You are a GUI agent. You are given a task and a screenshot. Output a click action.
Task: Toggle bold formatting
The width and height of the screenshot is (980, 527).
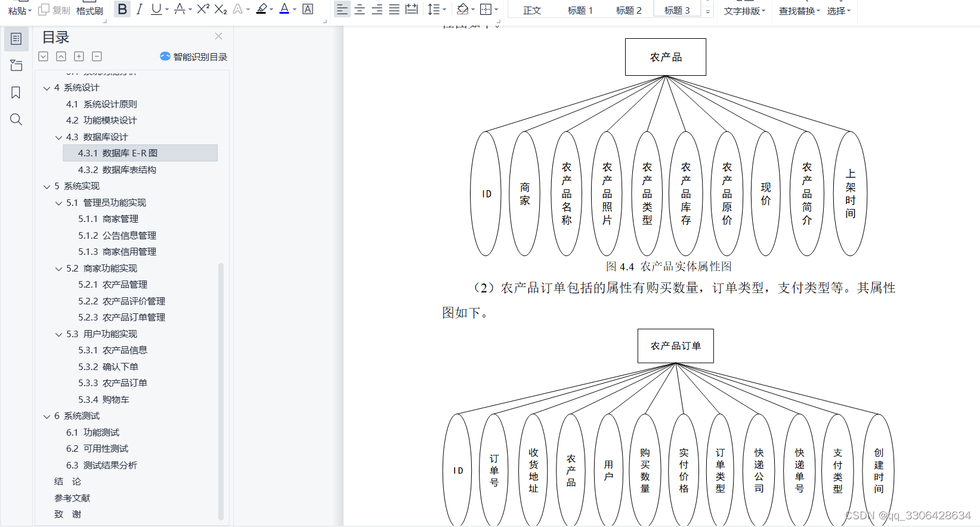tap(122, 9)
